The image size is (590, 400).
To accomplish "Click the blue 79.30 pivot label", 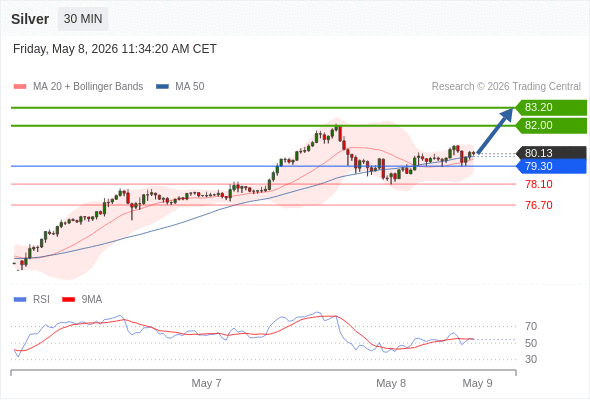I will [551, 166].
